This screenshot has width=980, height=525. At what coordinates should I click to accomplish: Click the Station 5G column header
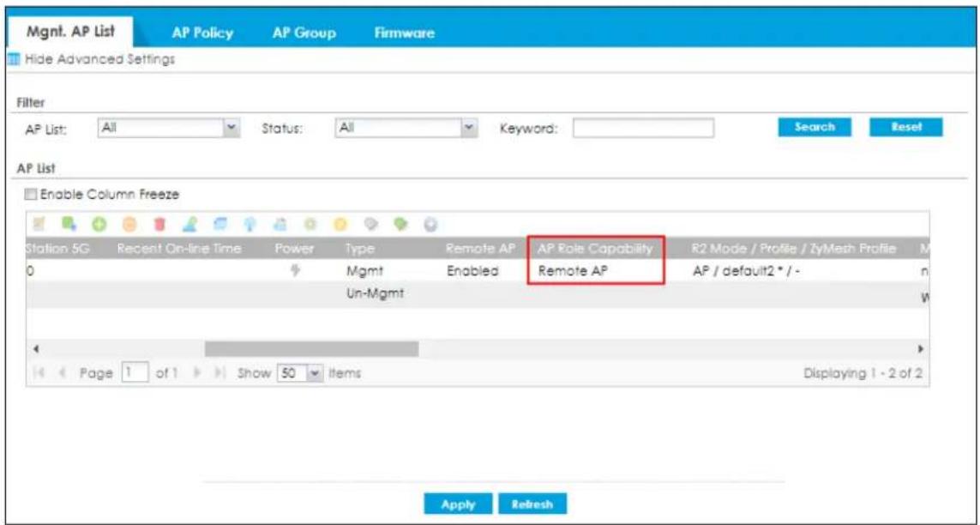(x=58, y=249)
